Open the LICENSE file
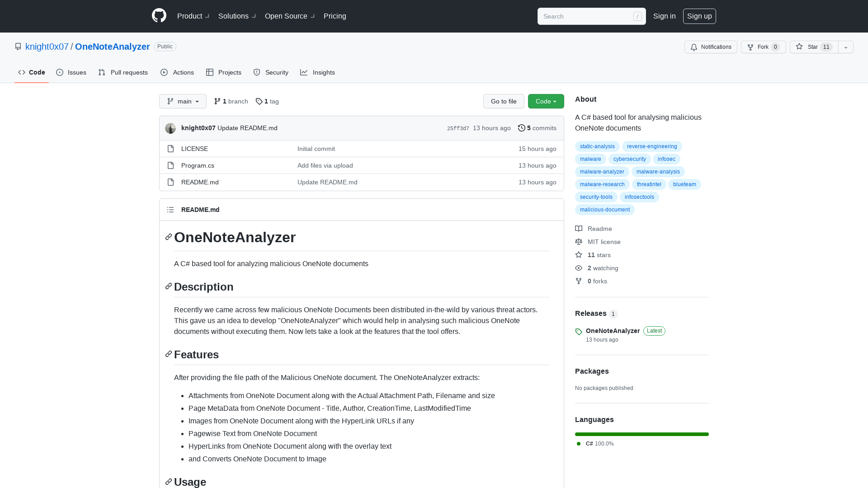 pos(194,149)
